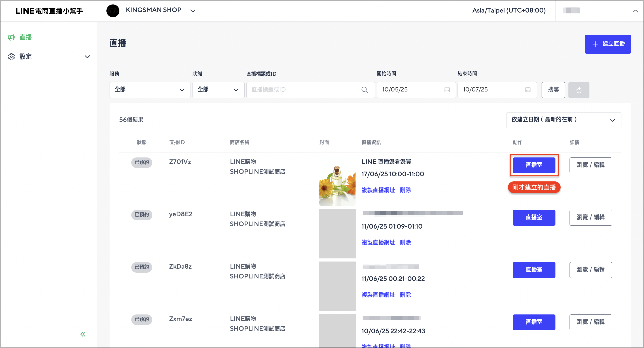Open 直播室 for stream Zxm7ez

click(x=534, y=322)
